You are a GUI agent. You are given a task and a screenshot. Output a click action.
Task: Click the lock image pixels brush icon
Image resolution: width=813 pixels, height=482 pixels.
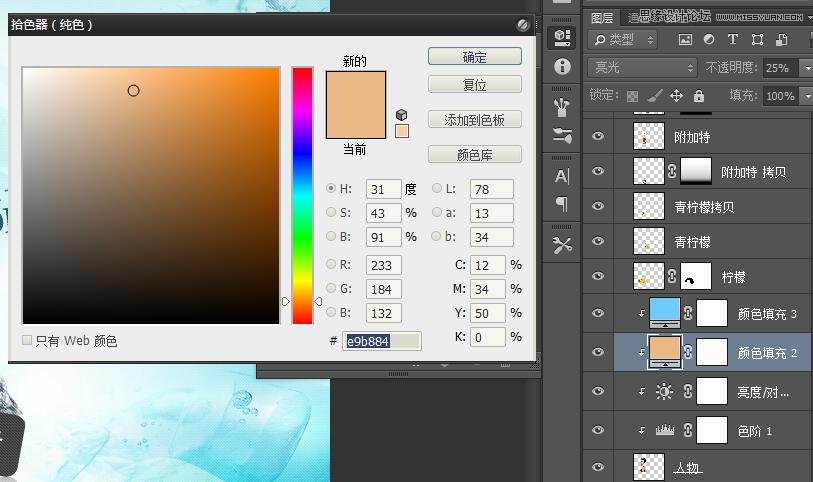point(654,96)
